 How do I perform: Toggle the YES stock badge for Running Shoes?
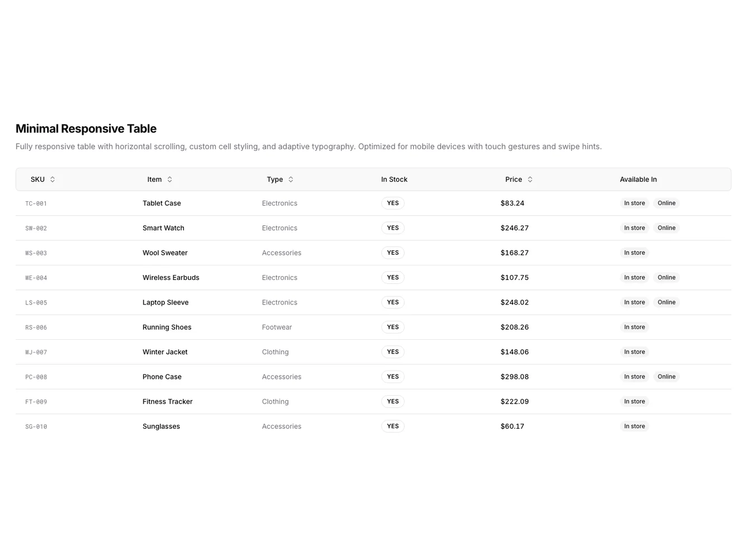393,327
